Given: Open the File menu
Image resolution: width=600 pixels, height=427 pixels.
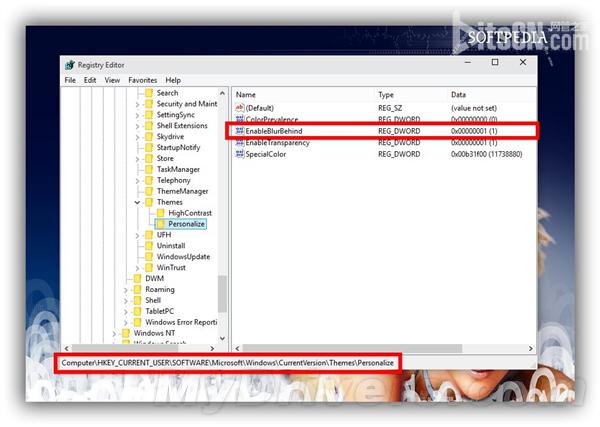Looking at the screenshot, I should click(70, 80).
